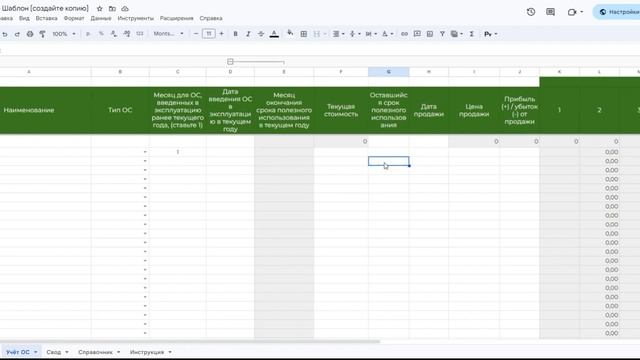
Task: Open the text wrapping dropdown
Action: pos(371,34)
